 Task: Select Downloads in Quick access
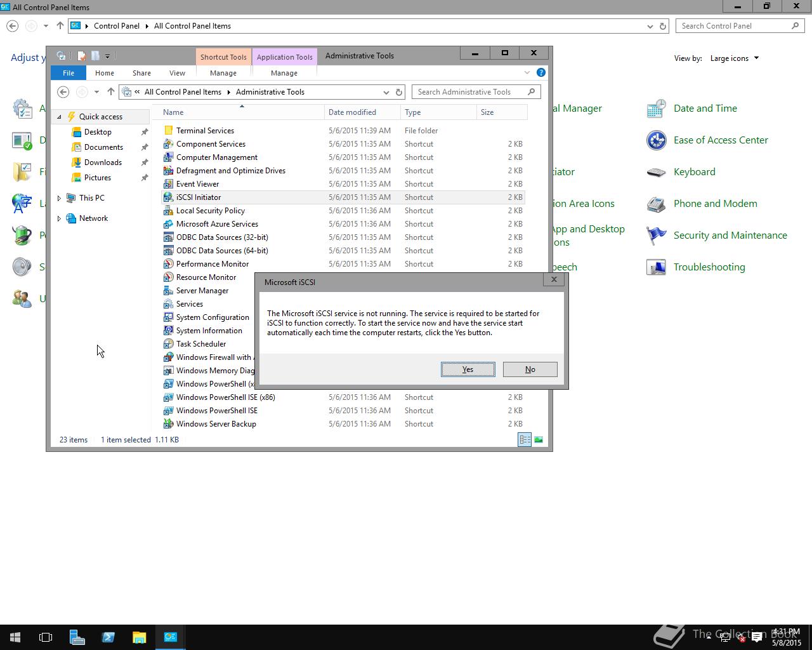point(103,162)
